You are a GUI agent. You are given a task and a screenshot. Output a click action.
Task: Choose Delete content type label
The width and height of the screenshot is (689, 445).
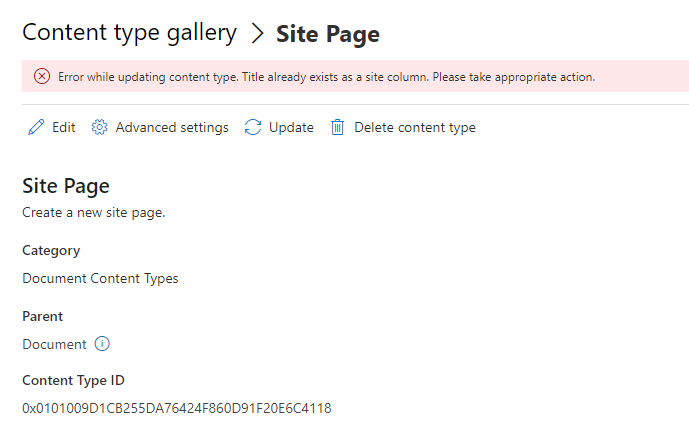tap(414, 128)
